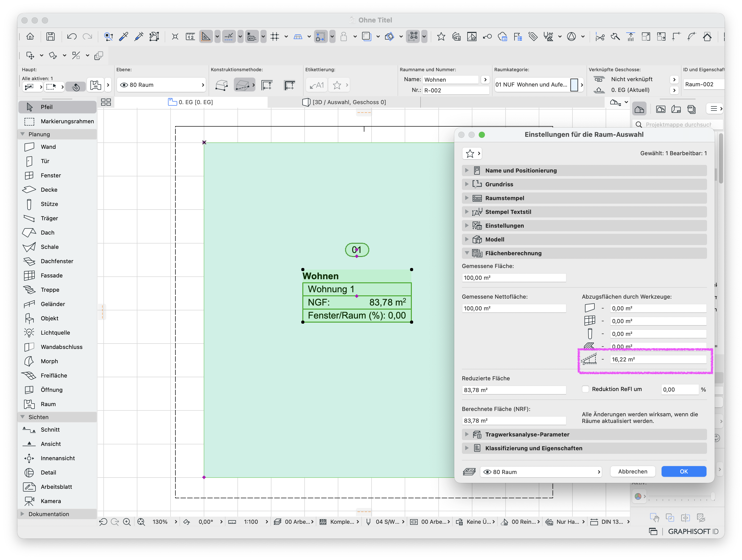Select the Lichtquelle tool
The image size is (742, 560).
click(57, 333)
